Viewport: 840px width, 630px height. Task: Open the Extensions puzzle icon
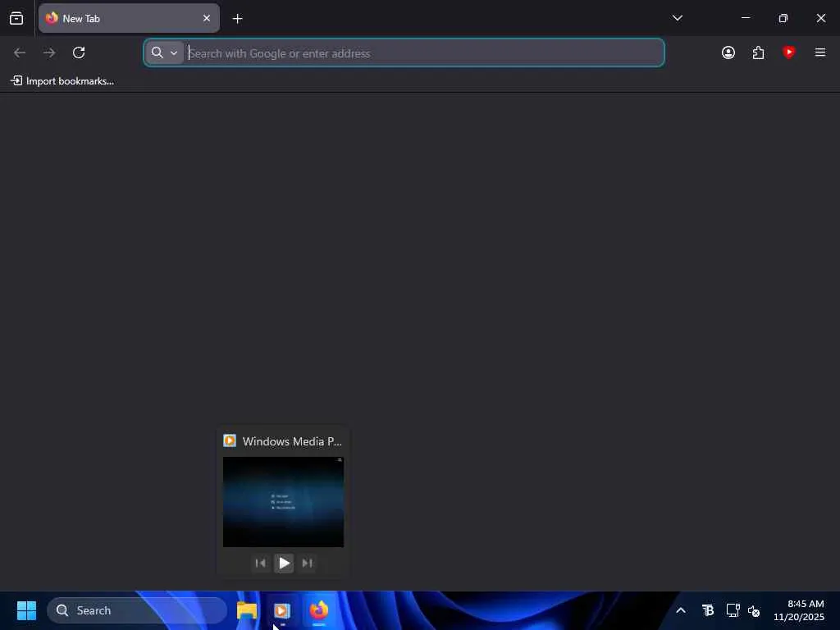(758, 52)
